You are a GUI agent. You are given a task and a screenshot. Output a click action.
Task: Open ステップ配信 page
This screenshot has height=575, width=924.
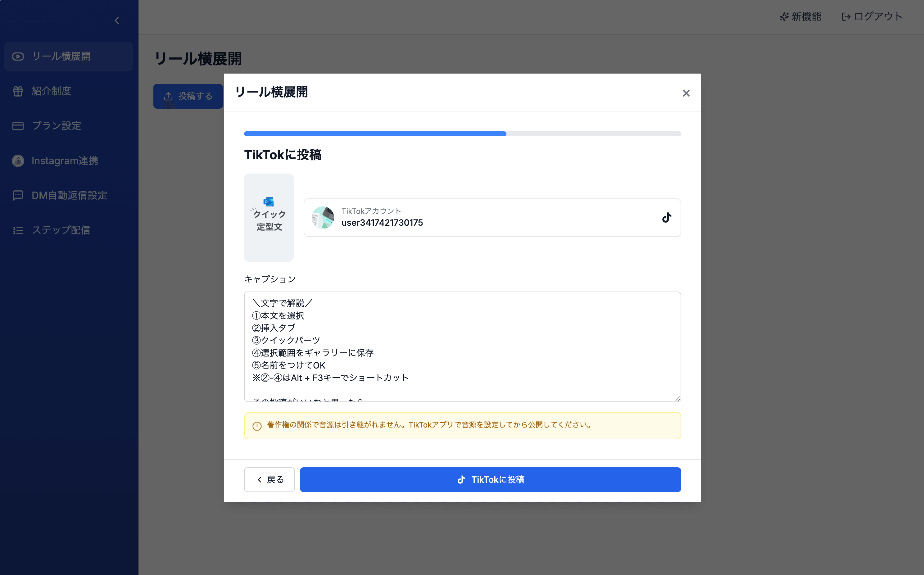tap(68, 230)
